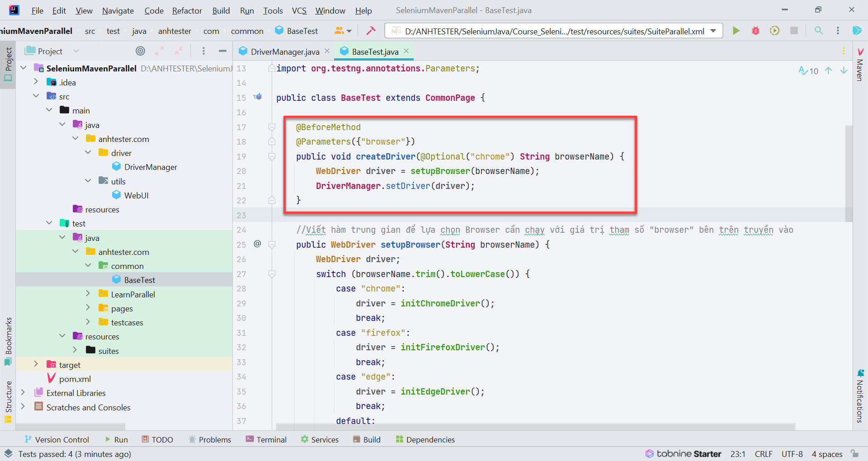
Task: Open Maven tool window
Action: point(860,65)
